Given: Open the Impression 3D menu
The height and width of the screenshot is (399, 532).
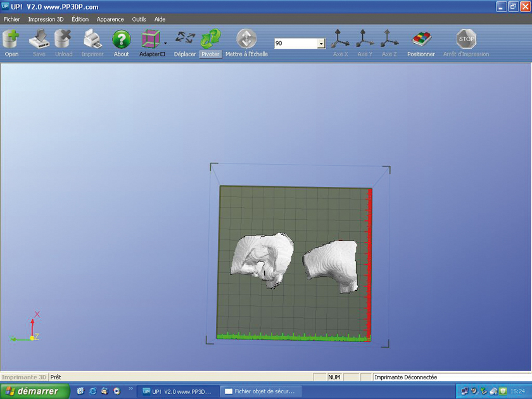Looking at the screenshot, I should [x=46, y=19].
